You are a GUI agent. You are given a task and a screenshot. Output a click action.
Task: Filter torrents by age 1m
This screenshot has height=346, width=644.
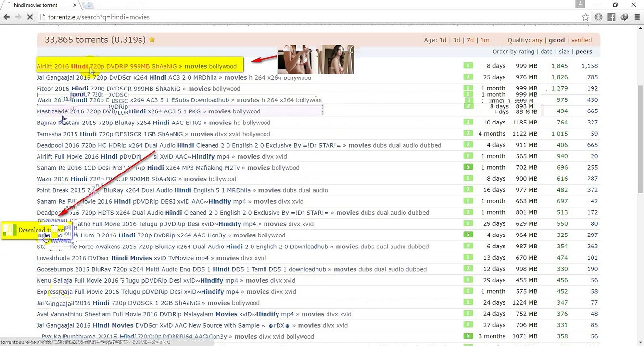click(x=485, y=40)
